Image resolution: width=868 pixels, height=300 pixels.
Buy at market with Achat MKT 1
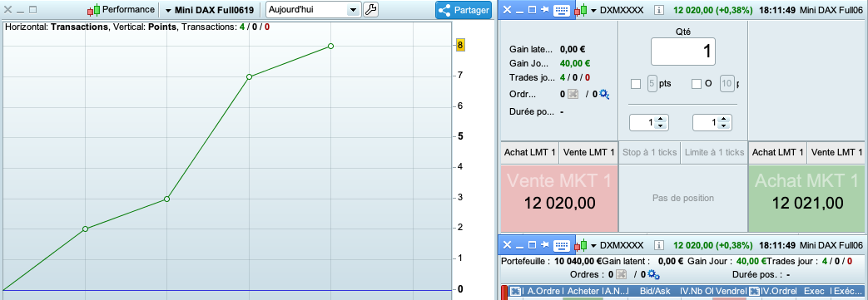[x=807, y=199]
